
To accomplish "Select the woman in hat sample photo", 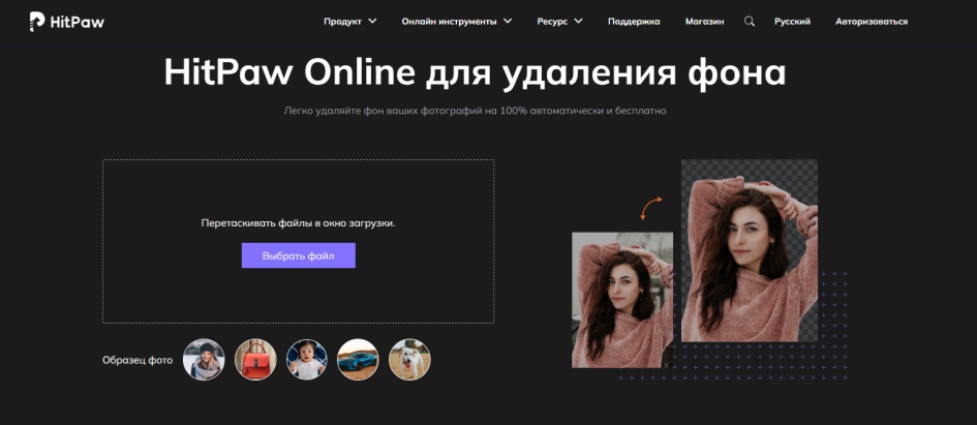I will pyautogui.click(x=204, y=360).
